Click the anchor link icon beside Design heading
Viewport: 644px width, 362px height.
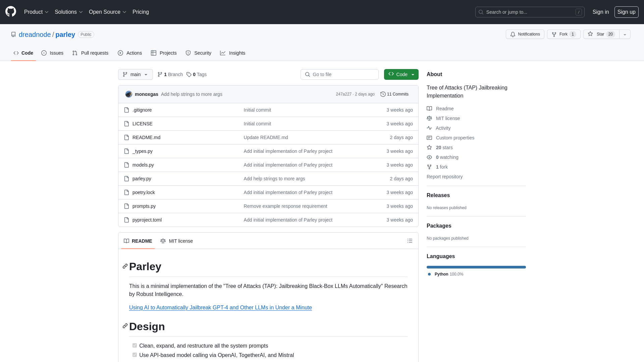pos(125,326)
